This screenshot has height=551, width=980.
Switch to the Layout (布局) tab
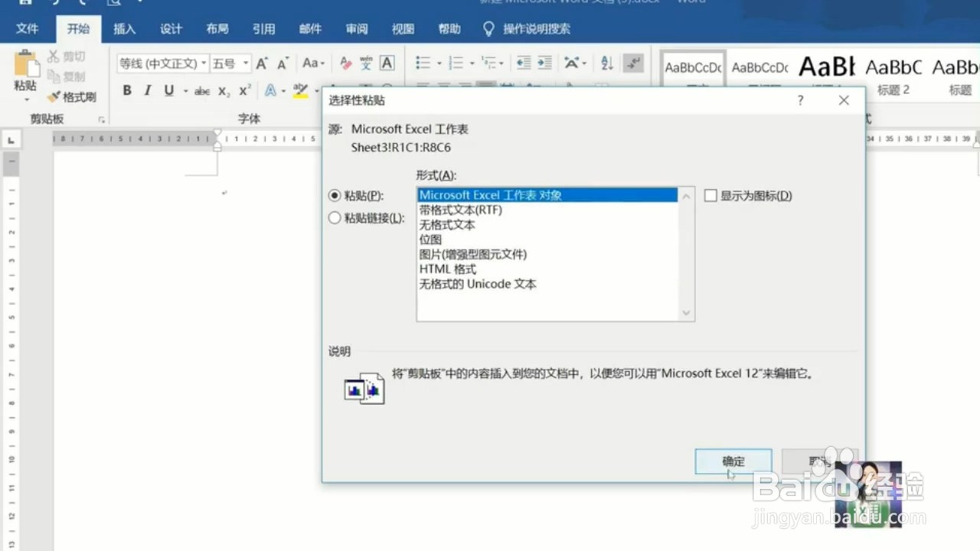(x=217, y=28)
